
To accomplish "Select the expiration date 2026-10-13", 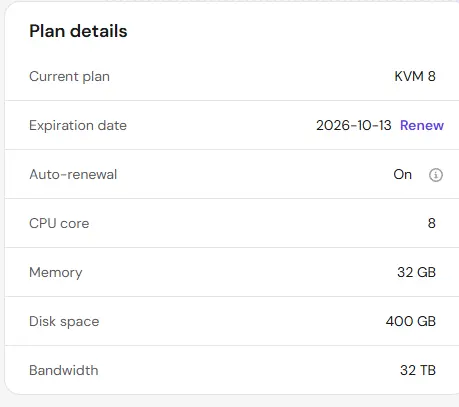I will [354, 125].
